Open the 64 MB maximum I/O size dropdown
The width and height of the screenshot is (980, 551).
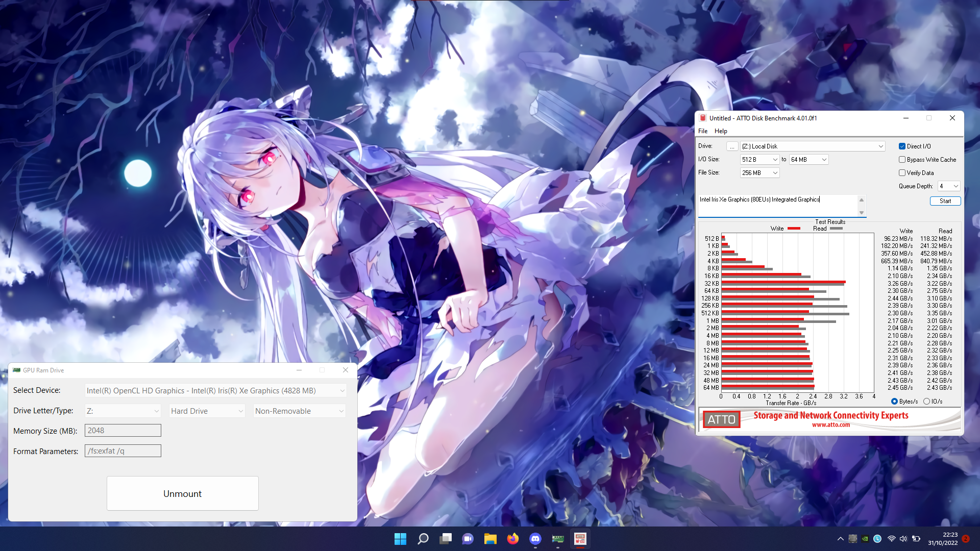click(x=808, y=160)
